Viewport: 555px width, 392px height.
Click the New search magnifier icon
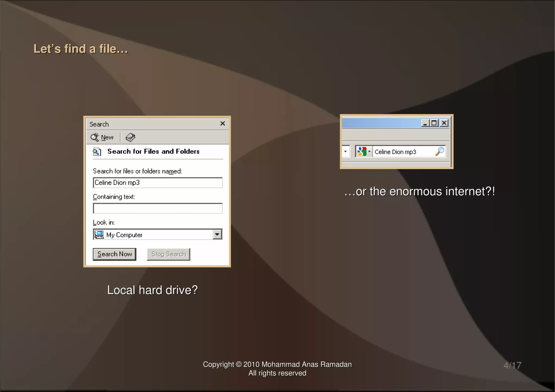coord(95,137)
